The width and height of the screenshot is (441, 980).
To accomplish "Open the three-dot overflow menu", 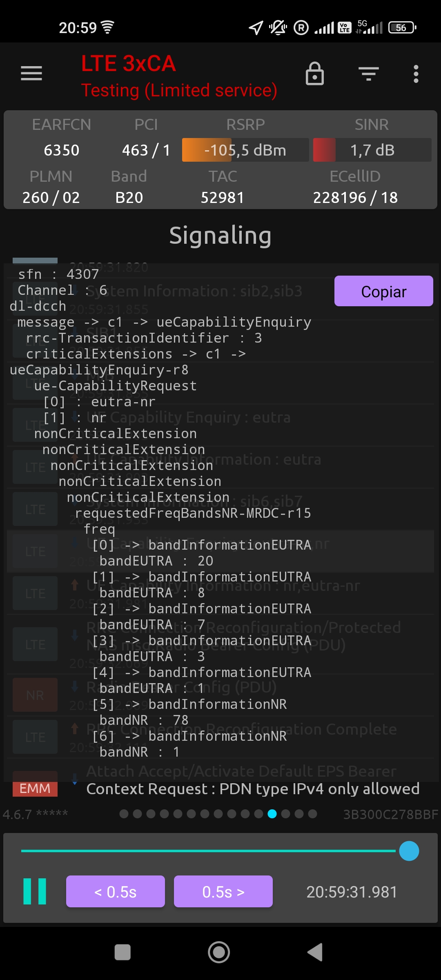I will point(416,74).
